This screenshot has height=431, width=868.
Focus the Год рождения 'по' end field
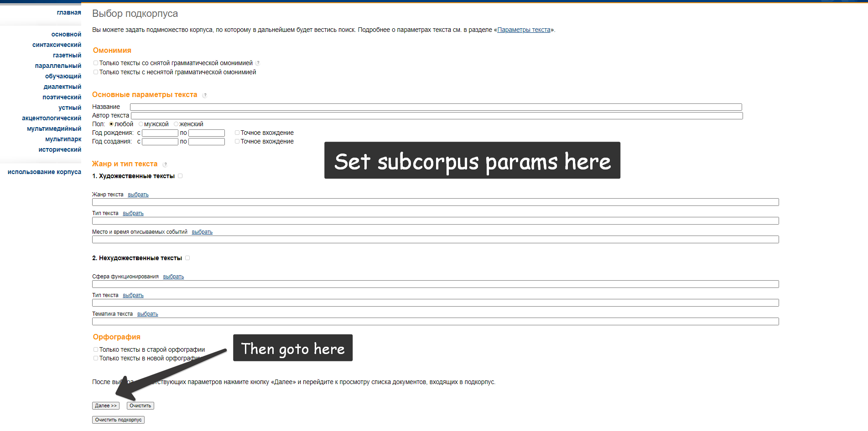(207, 133)
